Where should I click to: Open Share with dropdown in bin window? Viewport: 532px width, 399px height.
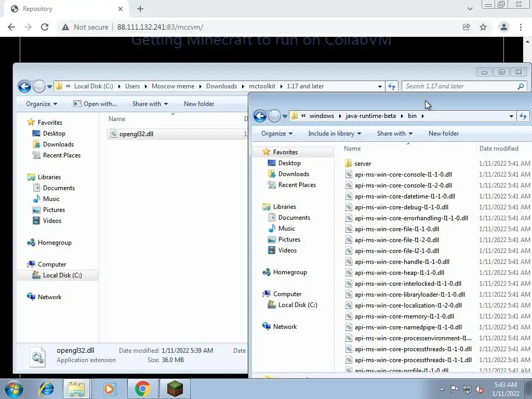[x=395, y=134]
